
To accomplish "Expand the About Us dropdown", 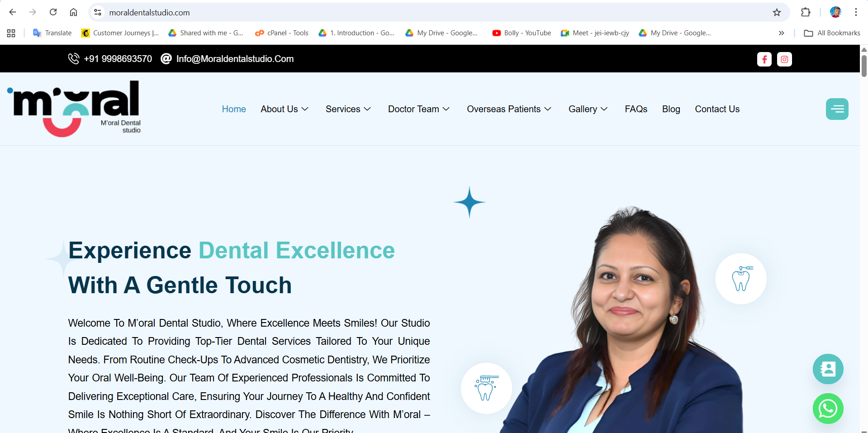I will [x=285, y=109].
